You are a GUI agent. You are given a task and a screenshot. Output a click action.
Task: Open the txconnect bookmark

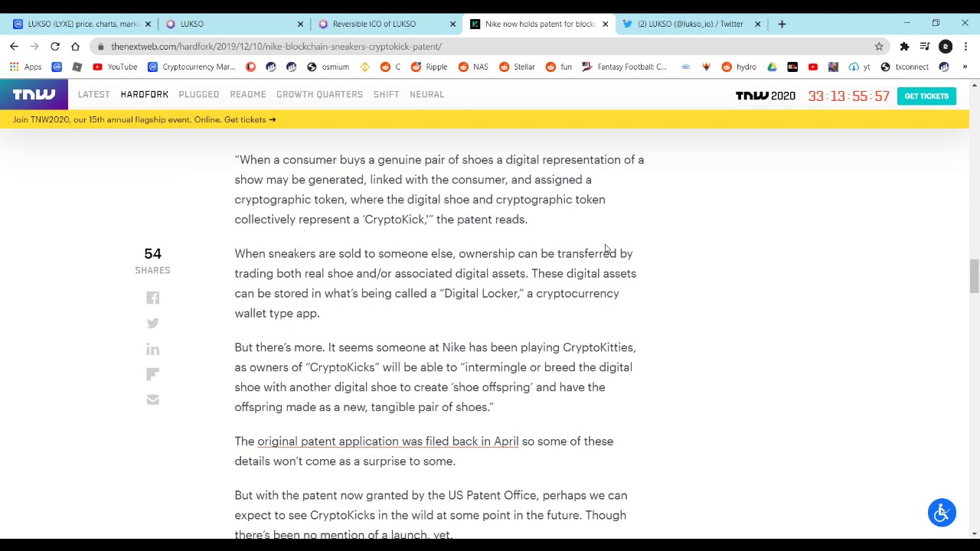click(x=904, y=67)
